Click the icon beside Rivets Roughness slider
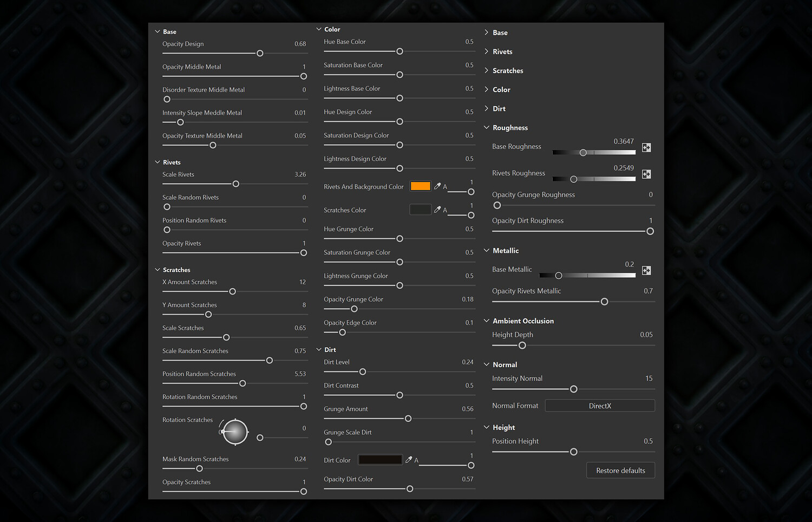 (646, 174)
